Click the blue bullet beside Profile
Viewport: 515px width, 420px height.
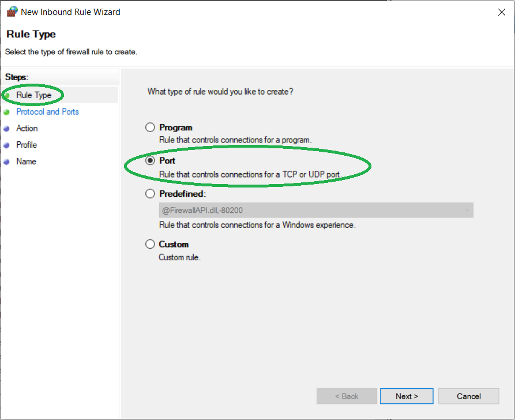pos(7,145)
